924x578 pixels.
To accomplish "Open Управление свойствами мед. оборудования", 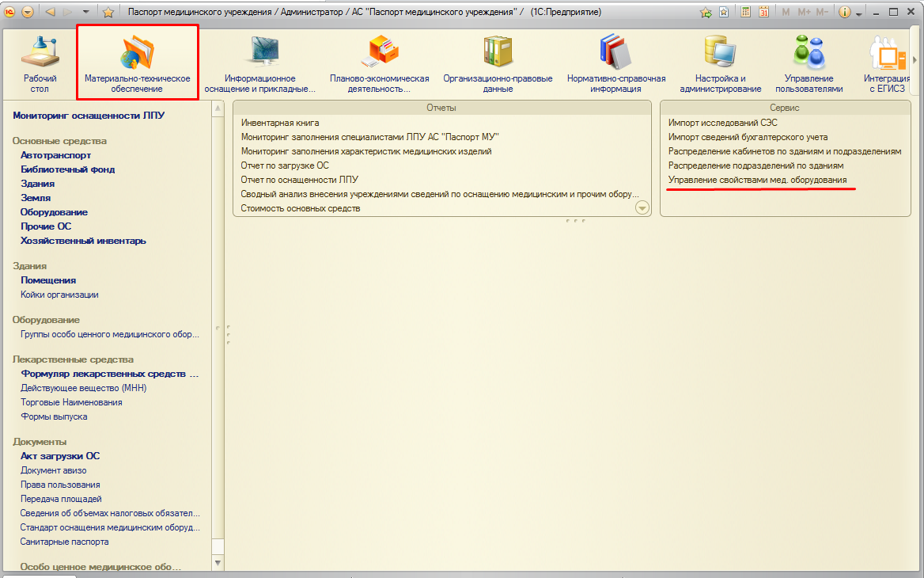I will (x=757, y=181).
